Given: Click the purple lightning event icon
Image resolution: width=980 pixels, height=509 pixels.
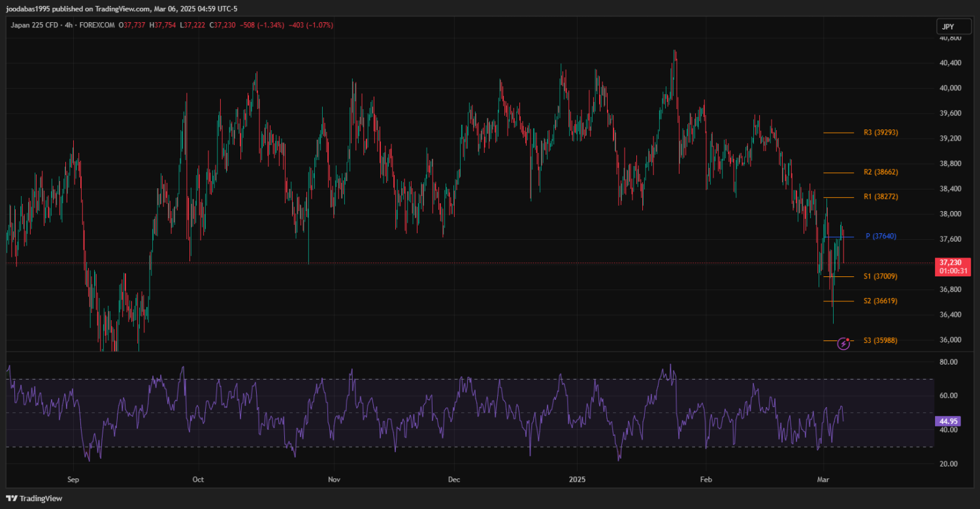Looking at the screenshot, I should [843, 343].
